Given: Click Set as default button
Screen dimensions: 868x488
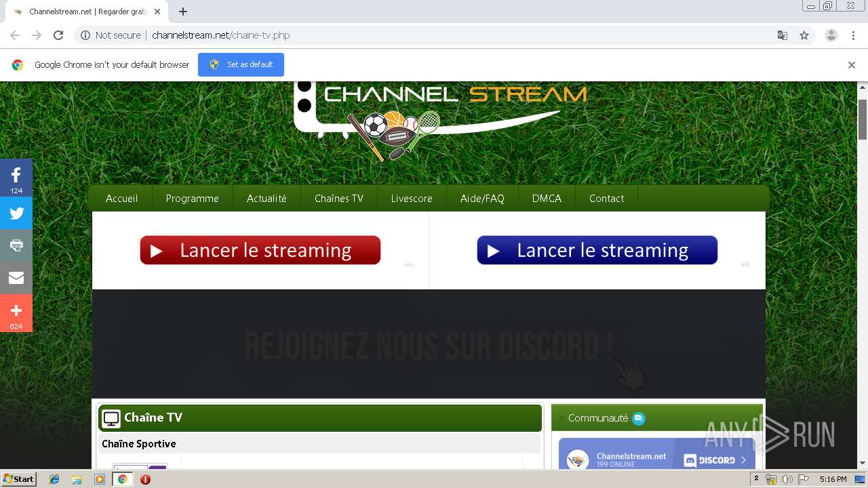Looking at the screenshot, I should pos(241,64).
